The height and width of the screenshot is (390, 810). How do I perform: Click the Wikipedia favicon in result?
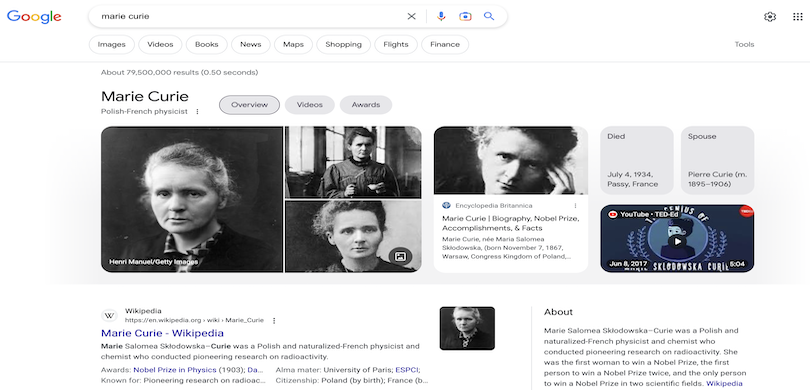click(x=108, y=316)
